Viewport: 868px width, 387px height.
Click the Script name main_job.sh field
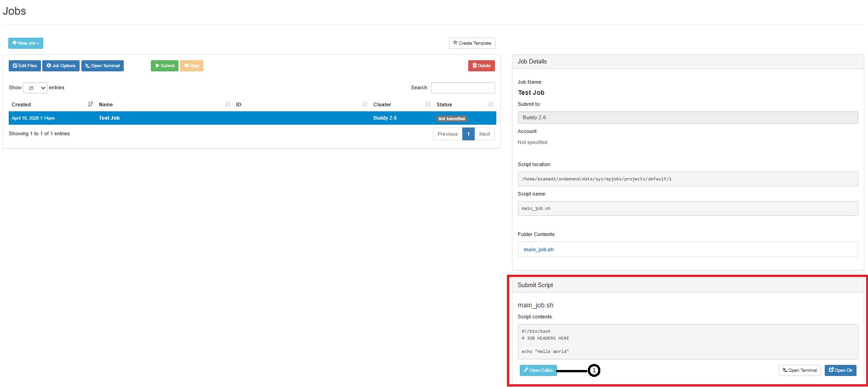(688, 208)
